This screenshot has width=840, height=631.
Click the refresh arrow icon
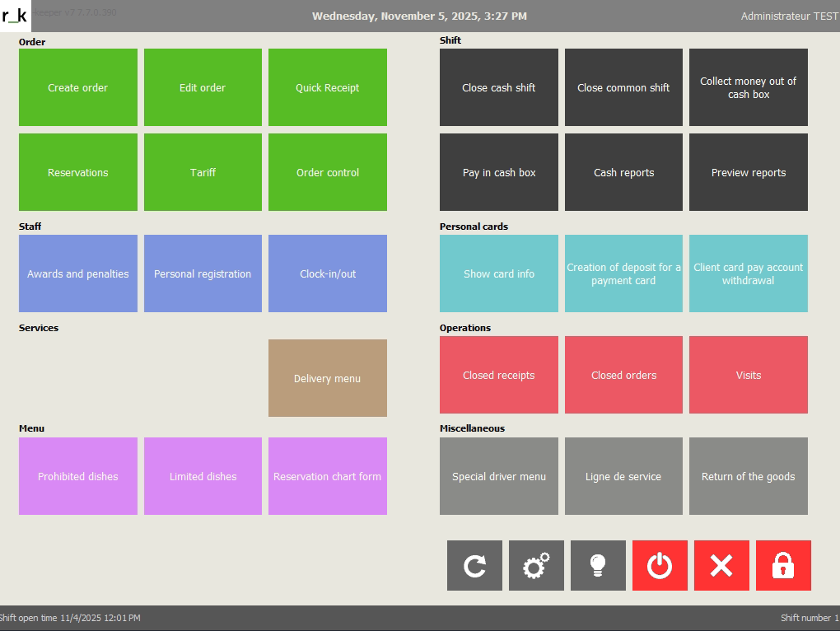pos(474,565)
